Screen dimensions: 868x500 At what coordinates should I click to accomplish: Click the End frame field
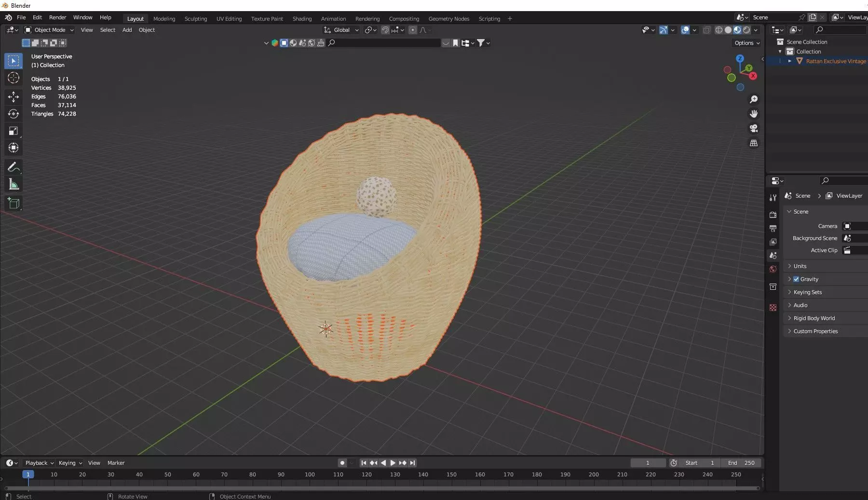coord(742,463)
